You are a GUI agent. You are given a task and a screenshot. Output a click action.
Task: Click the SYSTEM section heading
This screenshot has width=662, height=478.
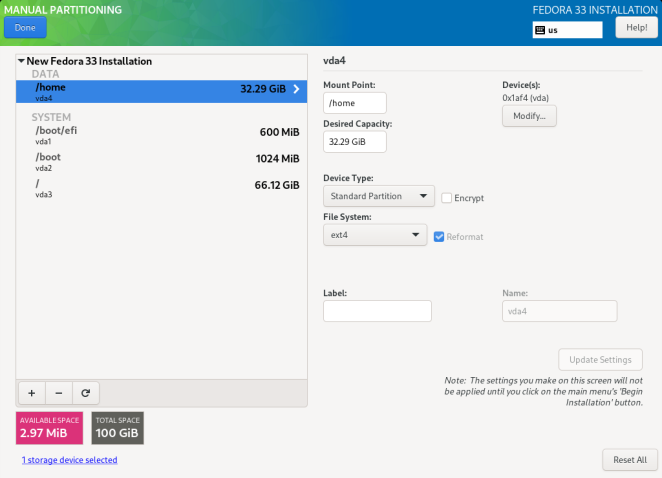pyautogui.click(x=51, y=117)
